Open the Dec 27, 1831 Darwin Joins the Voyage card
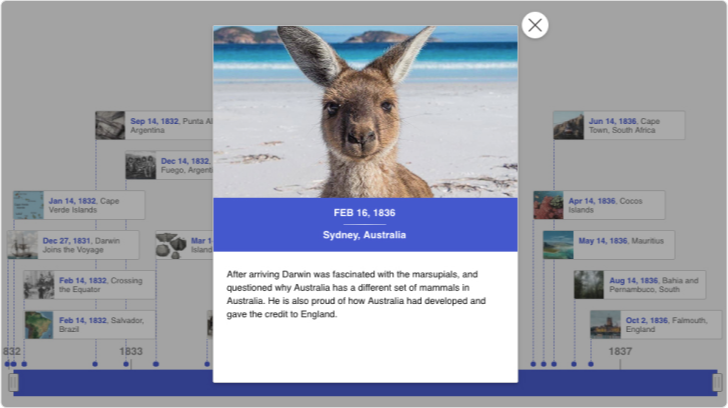The height and width of the screenshot is (408, 728). [73, 245]
